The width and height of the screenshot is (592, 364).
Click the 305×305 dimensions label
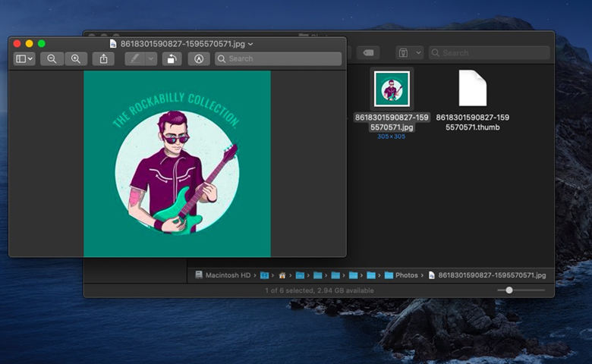pyautogui.click(x=392, y=136)
